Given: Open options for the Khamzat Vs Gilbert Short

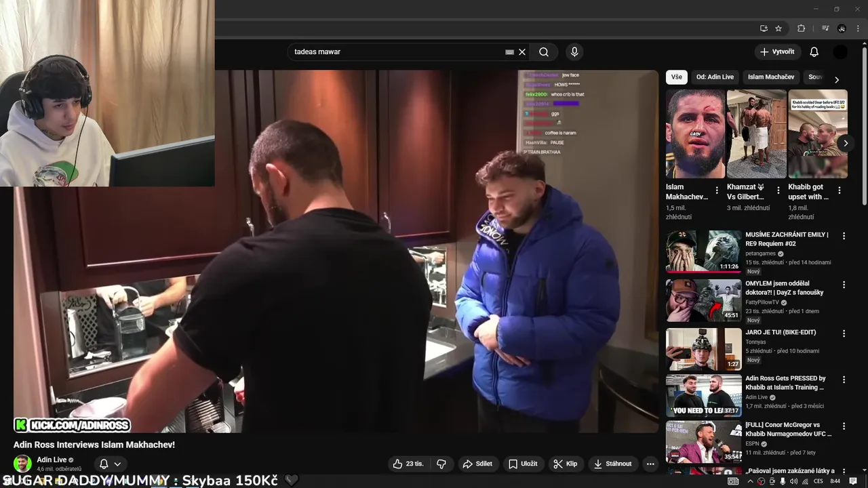Looking at the screenshot, I should click(778, 191).
